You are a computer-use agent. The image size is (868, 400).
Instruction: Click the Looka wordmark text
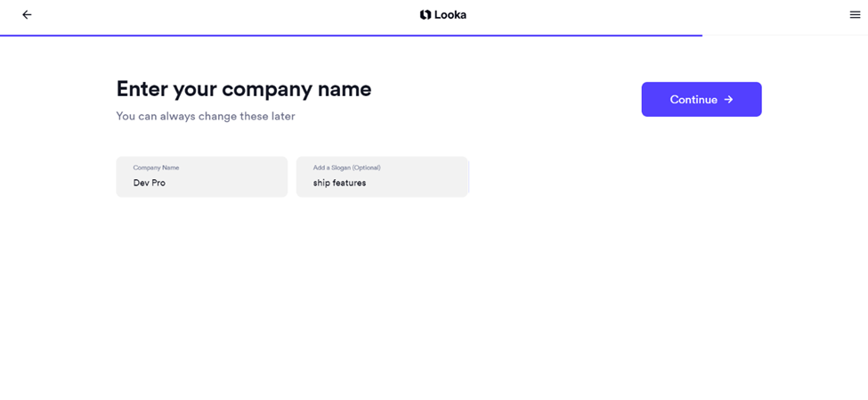point(450,15)
